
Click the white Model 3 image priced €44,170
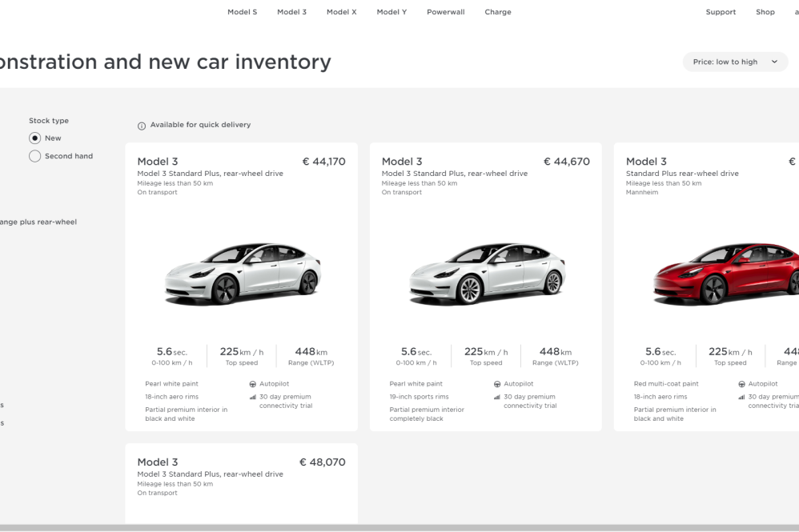point(241,274)
